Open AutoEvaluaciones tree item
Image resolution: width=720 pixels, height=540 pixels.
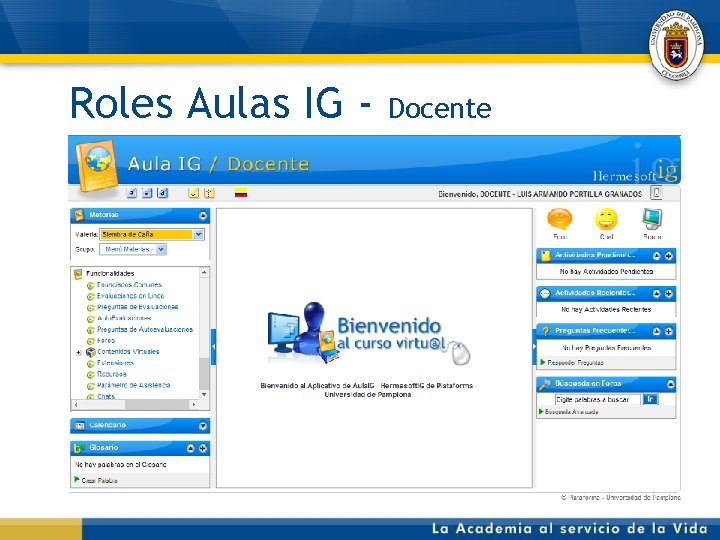[124, 318]
